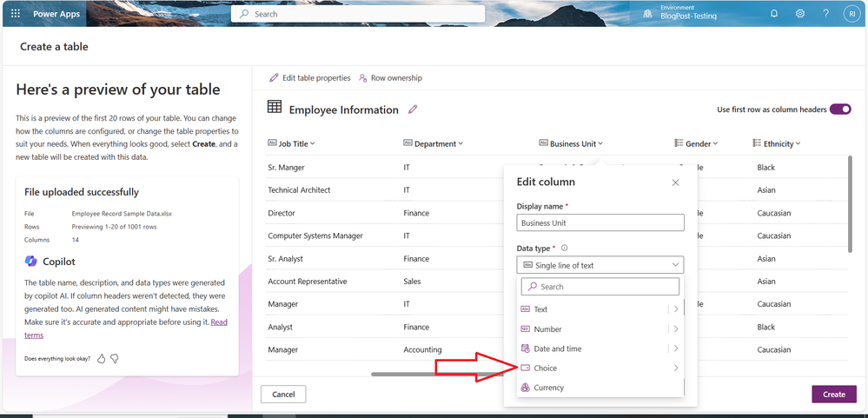Open the Data type combo box
Screen dimensions: 868x418
pyautogui.click(x=600, y=265)
